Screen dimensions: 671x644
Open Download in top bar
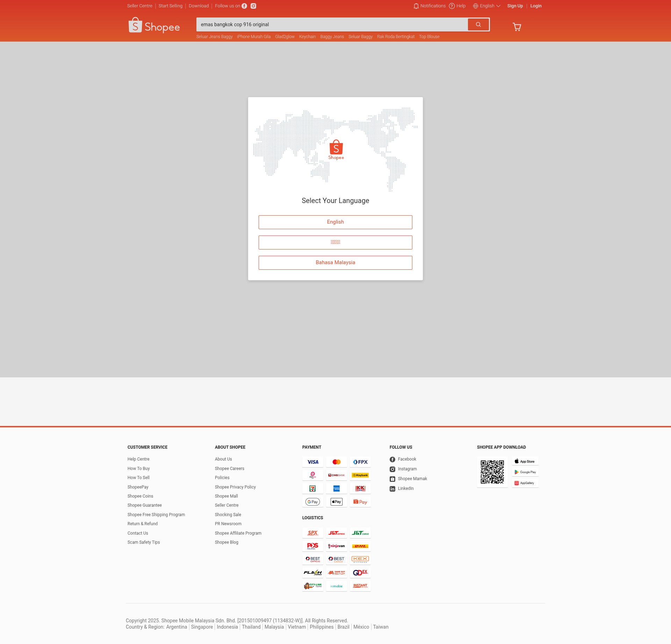tap(199, 6)
